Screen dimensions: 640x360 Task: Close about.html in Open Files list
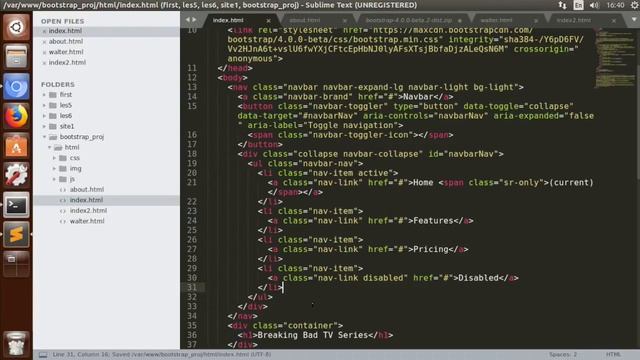pyautogui.click(x=44, y=42)
